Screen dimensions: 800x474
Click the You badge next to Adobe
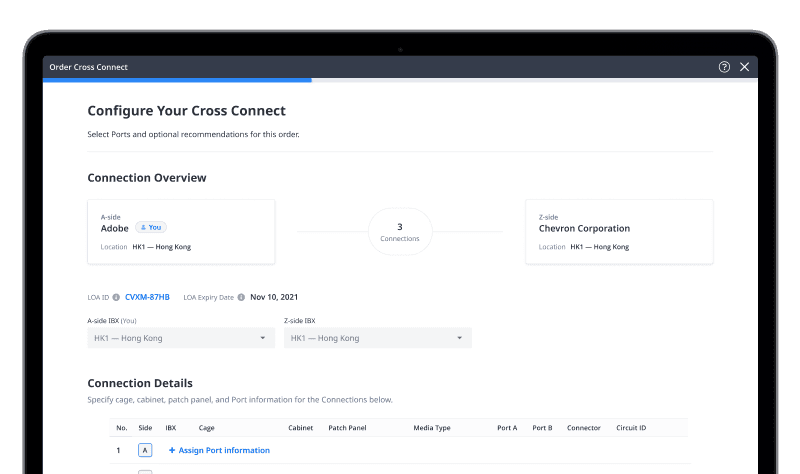tap(151, 228)
